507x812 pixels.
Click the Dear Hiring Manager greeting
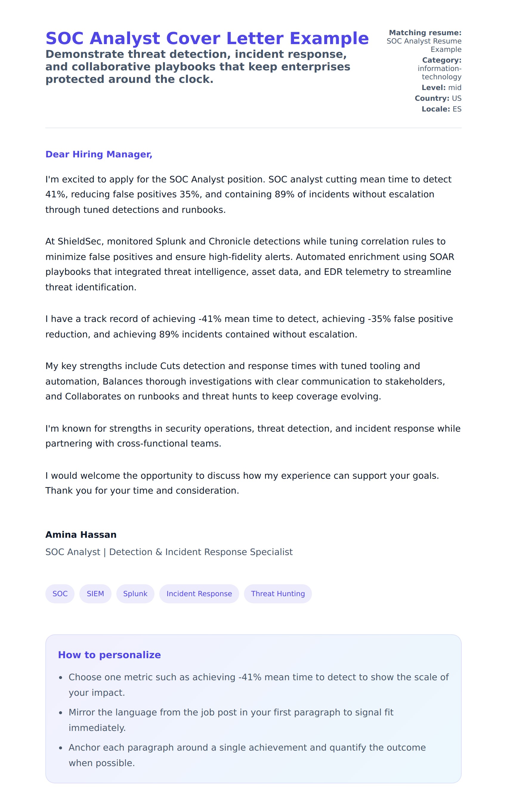click(x=99, y=154)
